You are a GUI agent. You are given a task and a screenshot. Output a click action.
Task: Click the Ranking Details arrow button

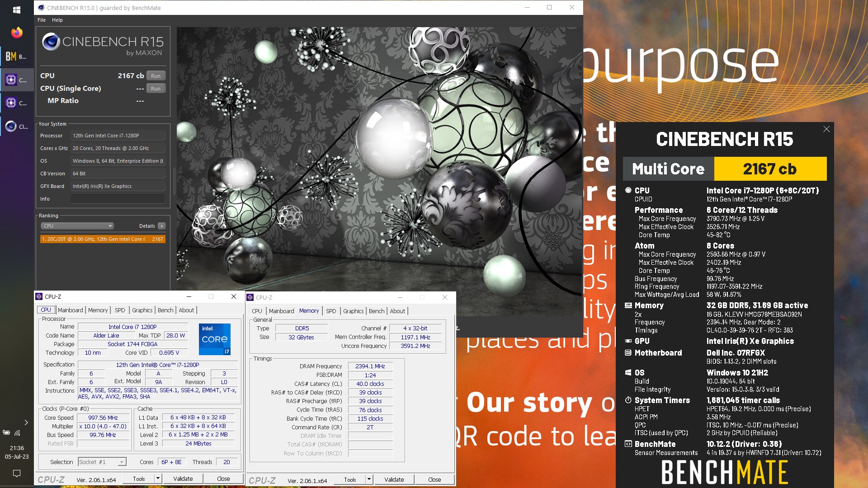162,226
